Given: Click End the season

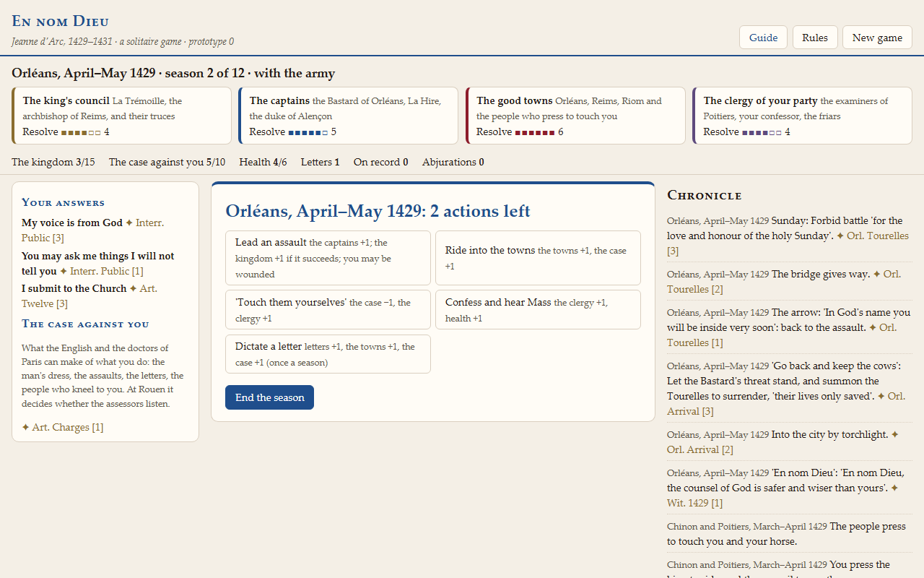Looking at the screenshot, I should click(x=269, y=397).
